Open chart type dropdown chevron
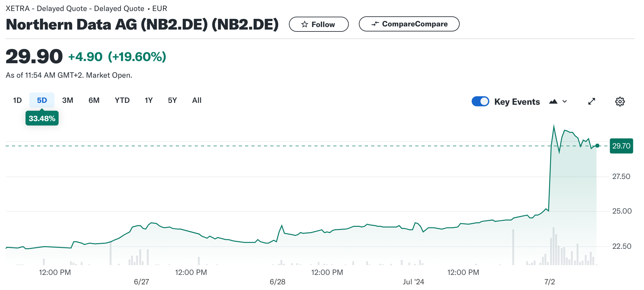The image size is (644, 290). (x=565, y=102)
